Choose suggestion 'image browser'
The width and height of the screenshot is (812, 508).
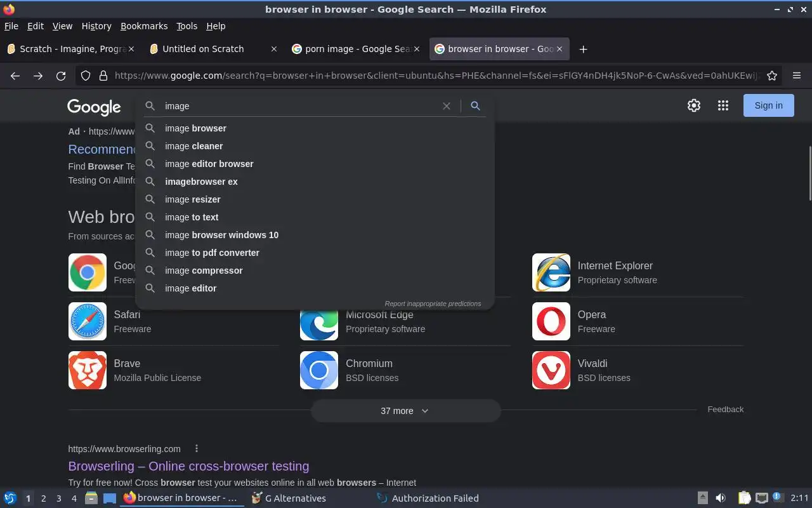point(315,128)
